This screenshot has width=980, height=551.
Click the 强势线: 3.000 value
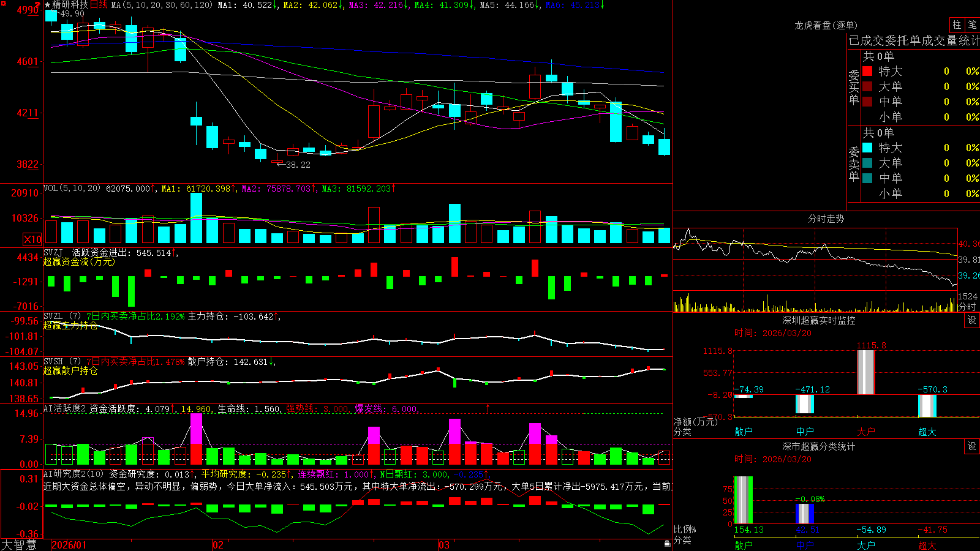317,408
